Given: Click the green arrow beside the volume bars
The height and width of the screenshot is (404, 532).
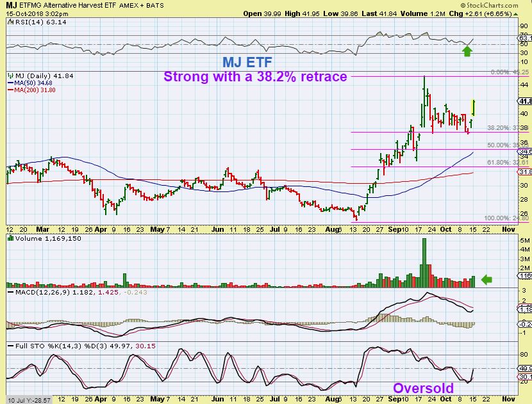Looking at the screenshot, I should (x=486, y=280).
